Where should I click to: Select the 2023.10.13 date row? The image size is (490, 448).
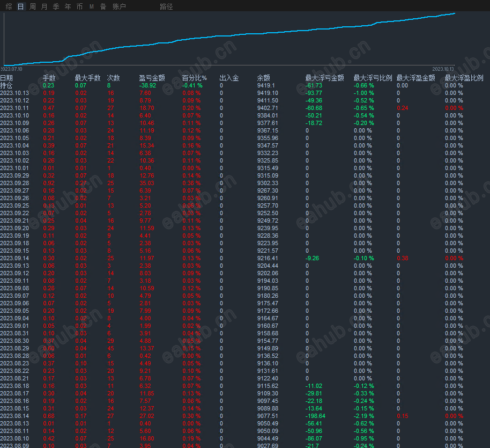[14, 93]
